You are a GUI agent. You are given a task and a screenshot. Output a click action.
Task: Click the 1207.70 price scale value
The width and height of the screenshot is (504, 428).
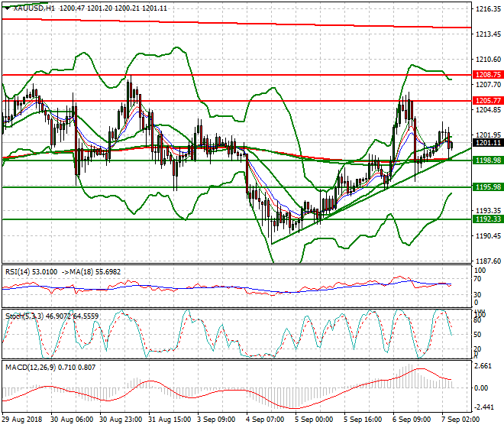[488, 85]
